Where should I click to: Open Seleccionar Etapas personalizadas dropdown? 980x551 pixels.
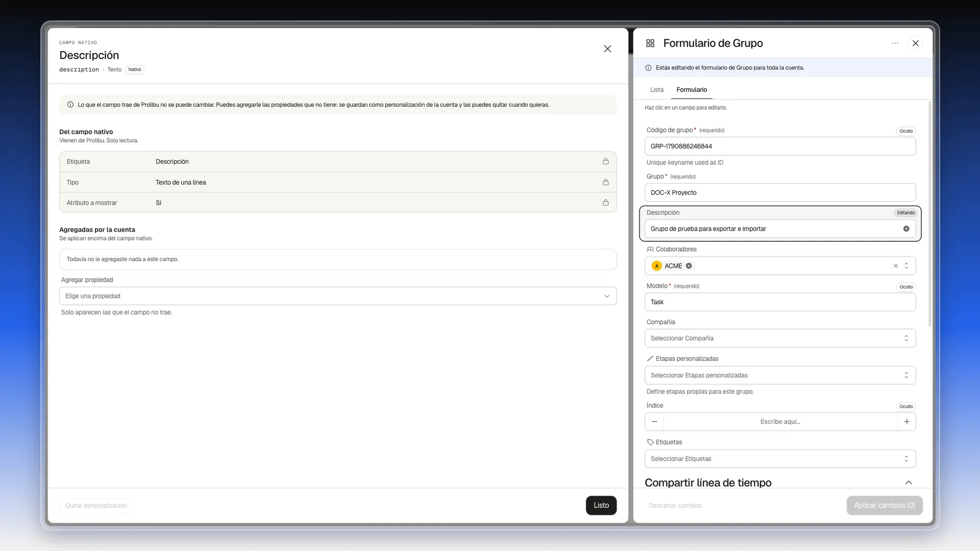pos(780,375)
